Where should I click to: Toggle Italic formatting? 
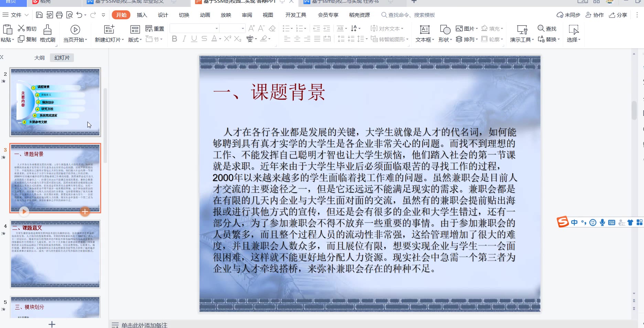coord(184,39)
